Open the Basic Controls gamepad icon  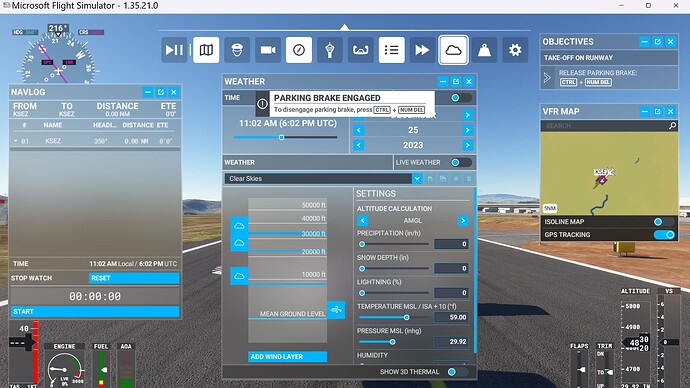[x=360, y=50]
